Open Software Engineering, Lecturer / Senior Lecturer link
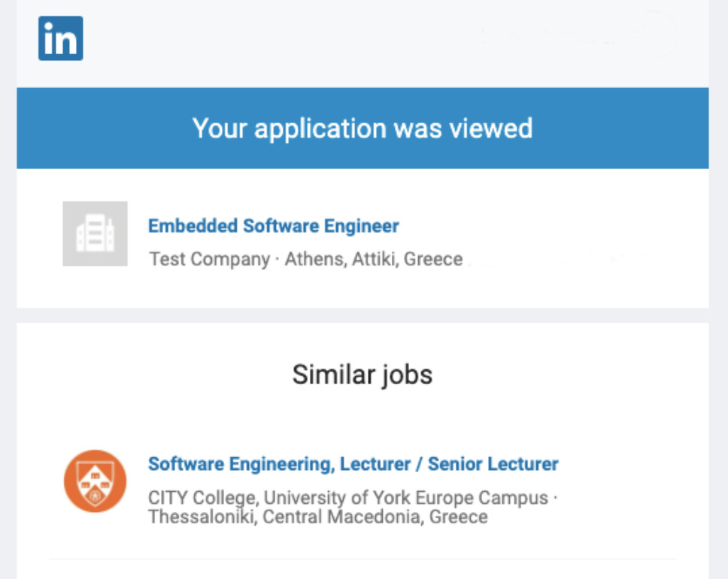 [353, 464]
